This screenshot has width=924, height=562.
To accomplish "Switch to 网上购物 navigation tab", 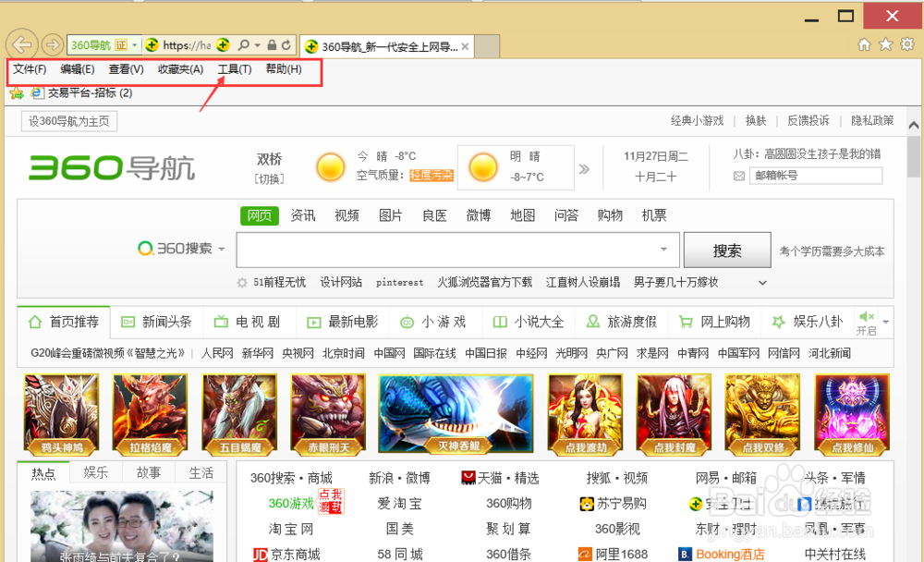I will (x=715, y=322).
